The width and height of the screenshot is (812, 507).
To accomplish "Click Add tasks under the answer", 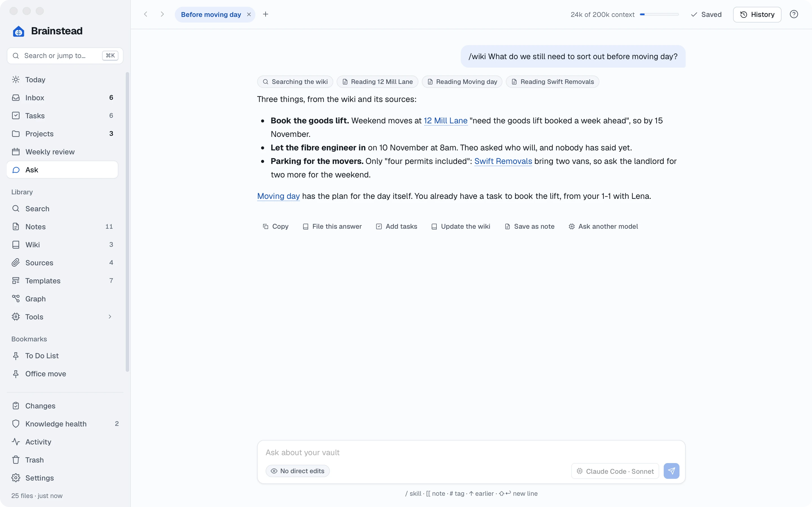I will 397,227.
